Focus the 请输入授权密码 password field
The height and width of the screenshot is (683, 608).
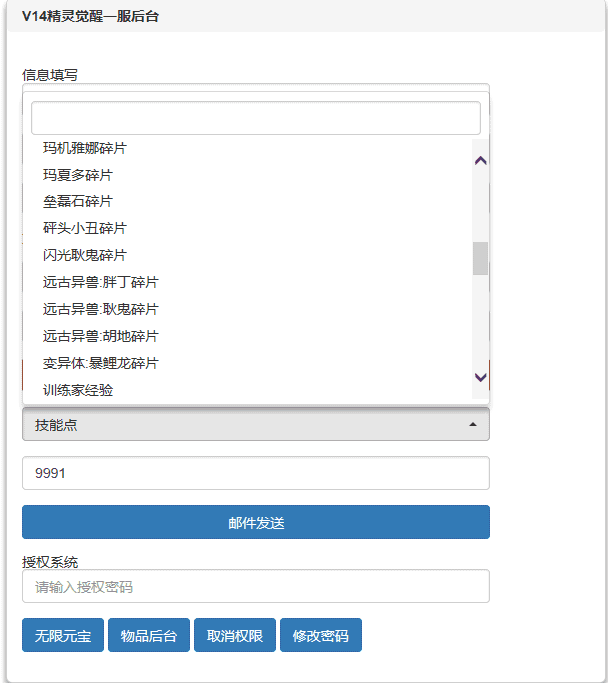tap(255, 587)
